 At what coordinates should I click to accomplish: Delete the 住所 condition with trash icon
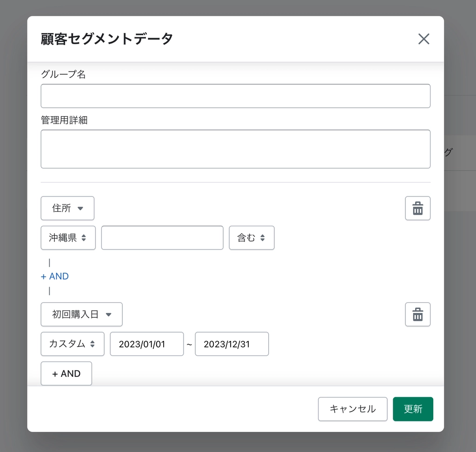pyautogui.click(x=418, y=208)
